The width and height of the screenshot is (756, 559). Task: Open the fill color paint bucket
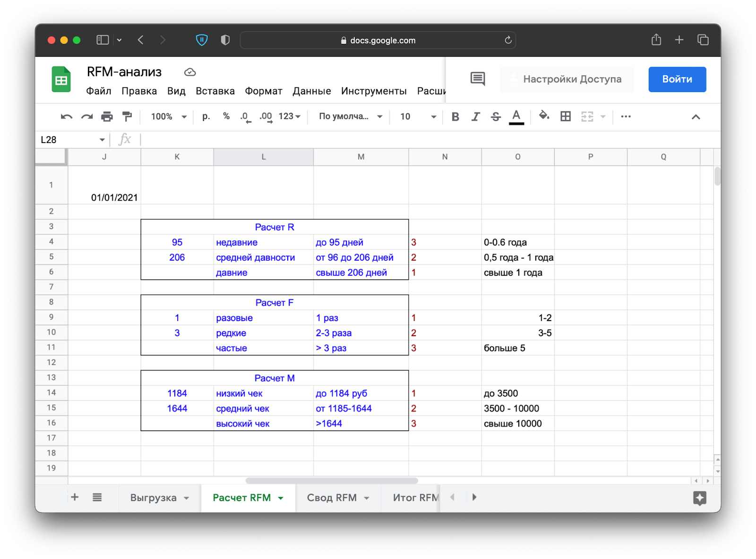(x=544, y=116)
